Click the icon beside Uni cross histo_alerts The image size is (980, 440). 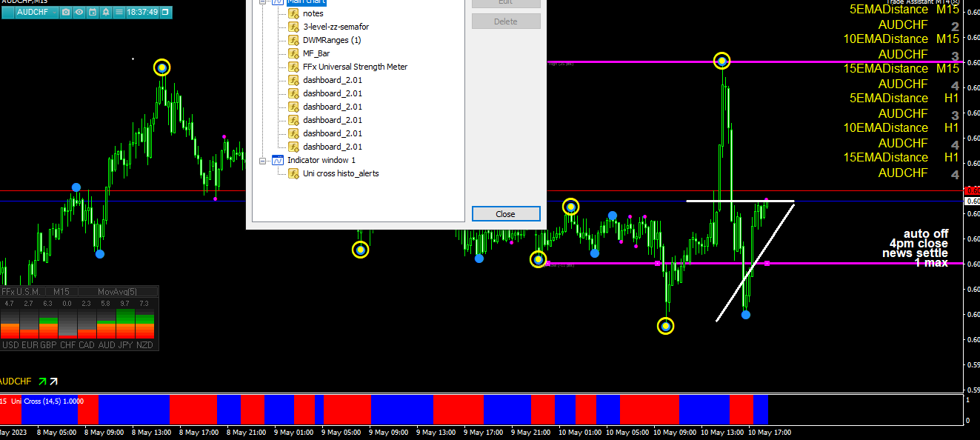[294, 173]
